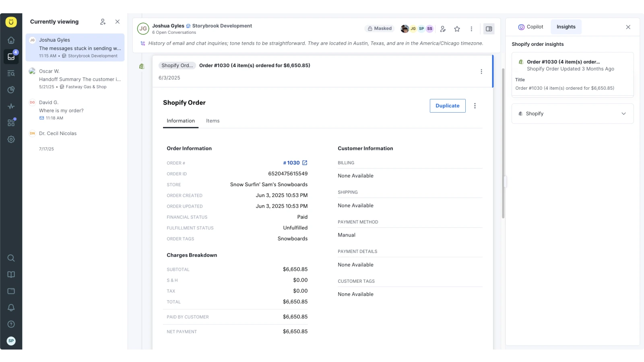Star this conversation
Screen dimensions: 644x362
tap(457, 29)
